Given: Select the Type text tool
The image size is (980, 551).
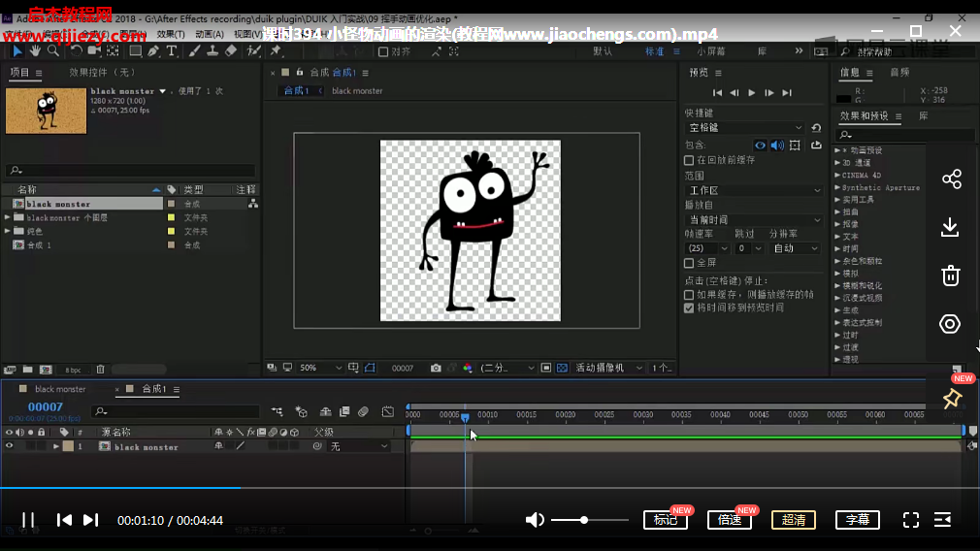Looking at the screenshot, I should pyautogui.click(x=171, y=51).
